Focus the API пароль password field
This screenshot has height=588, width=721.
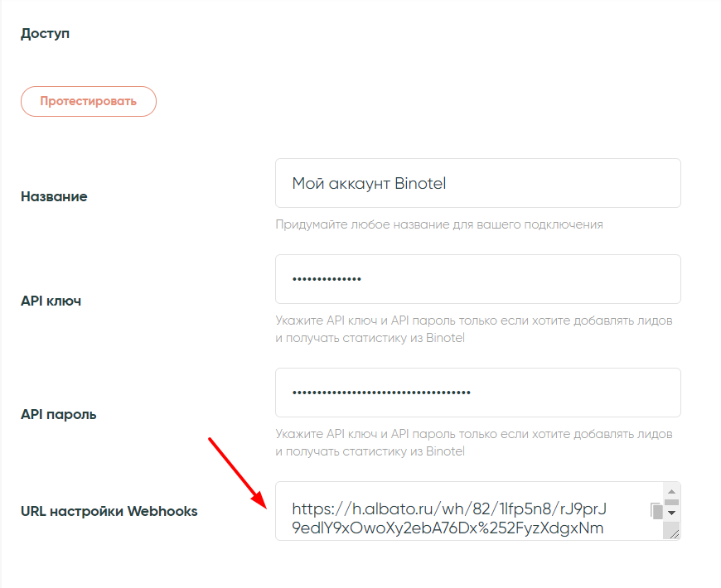(x=477, y=393)
